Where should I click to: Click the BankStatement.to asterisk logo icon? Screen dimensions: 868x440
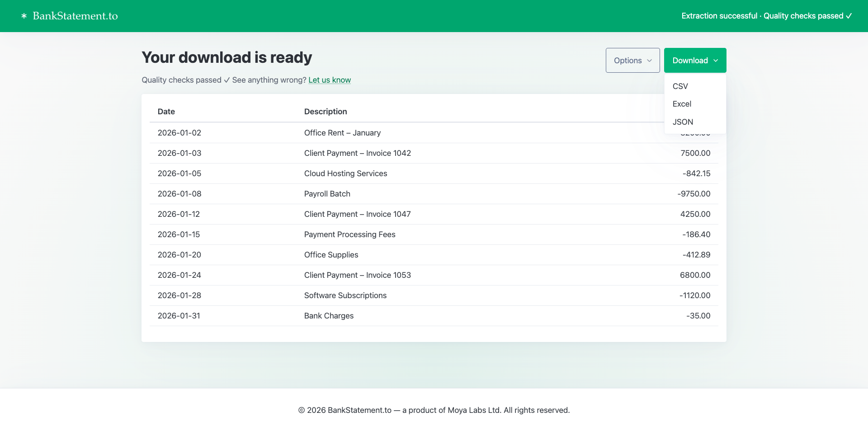24,16
